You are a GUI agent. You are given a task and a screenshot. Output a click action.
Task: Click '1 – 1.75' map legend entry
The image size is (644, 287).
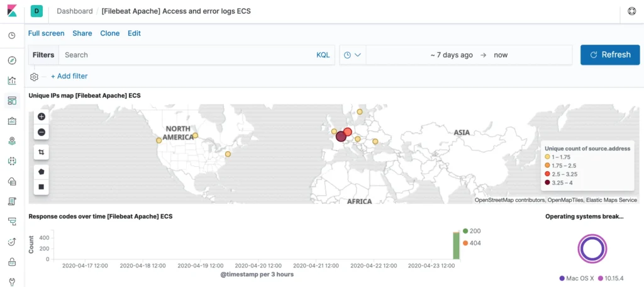click(x=558, y=157)
